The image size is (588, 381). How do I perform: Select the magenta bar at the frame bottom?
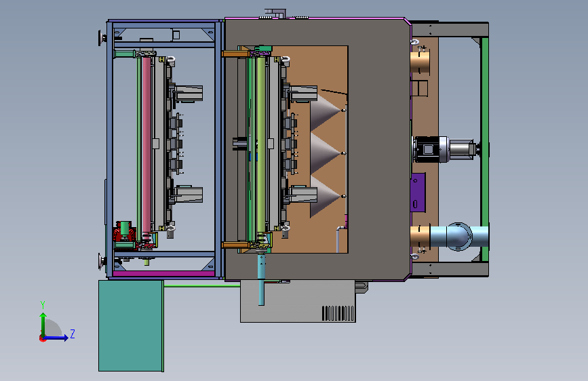coord(164,274)
